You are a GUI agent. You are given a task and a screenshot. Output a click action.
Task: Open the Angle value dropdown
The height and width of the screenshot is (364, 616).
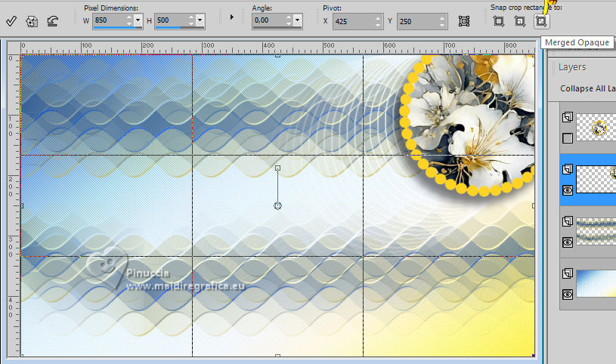pyautogui.click(x=297, y=20)
